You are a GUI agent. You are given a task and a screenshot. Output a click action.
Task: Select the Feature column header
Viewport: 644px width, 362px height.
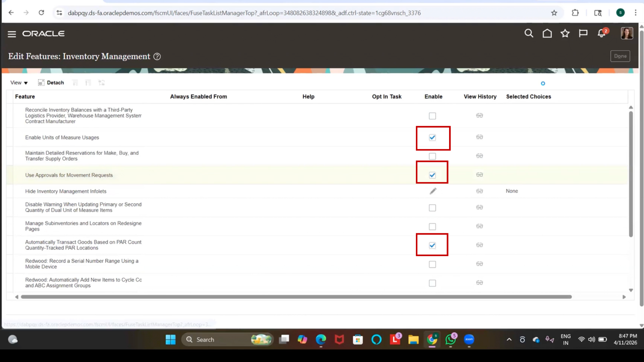[25, 97]
